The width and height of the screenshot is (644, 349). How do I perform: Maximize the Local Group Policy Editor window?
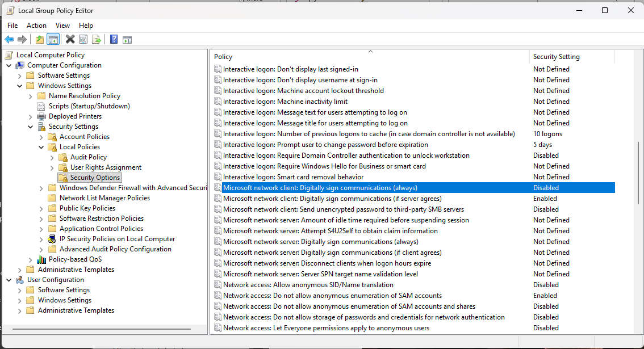[x=605, y=10]
